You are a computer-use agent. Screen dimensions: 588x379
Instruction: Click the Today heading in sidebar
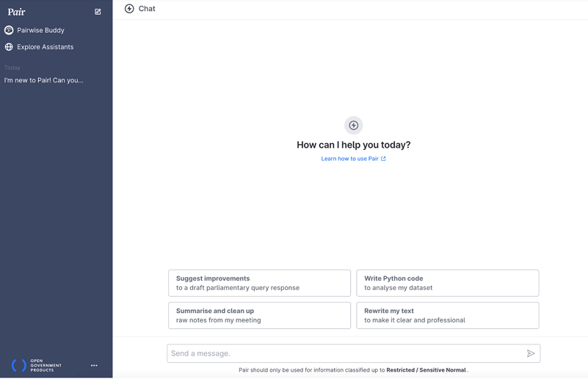(12, 68)
